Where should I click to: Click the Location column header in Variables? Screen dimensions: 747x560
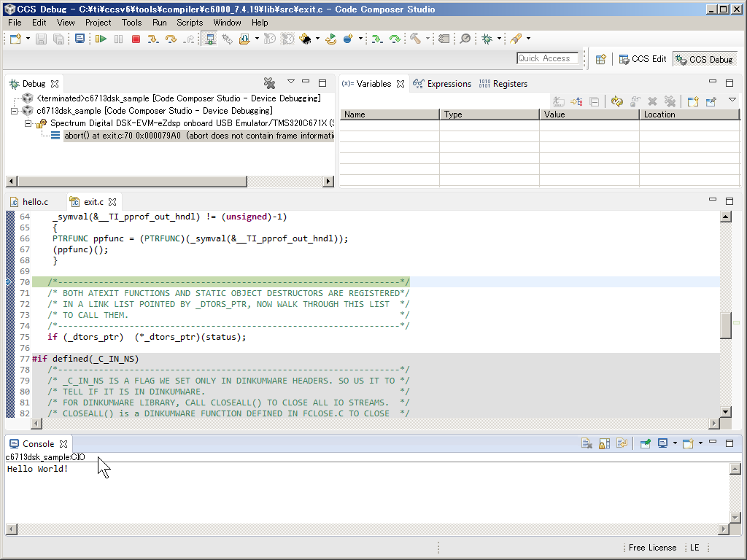(689, 114)
